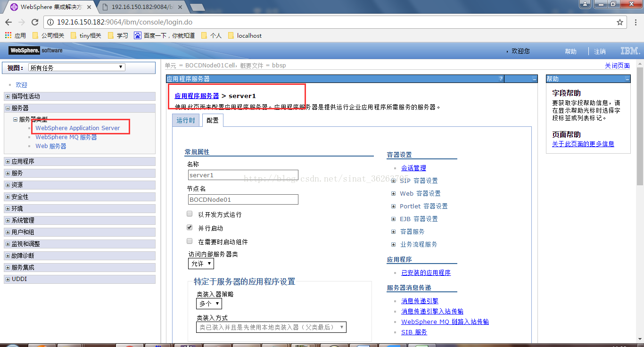Image resolution: width=644 pixels, height=347 pixels.
Task: Toggle 以开发方式运行 checkbox
Action: pyautogui.click(x=190, y=214)
